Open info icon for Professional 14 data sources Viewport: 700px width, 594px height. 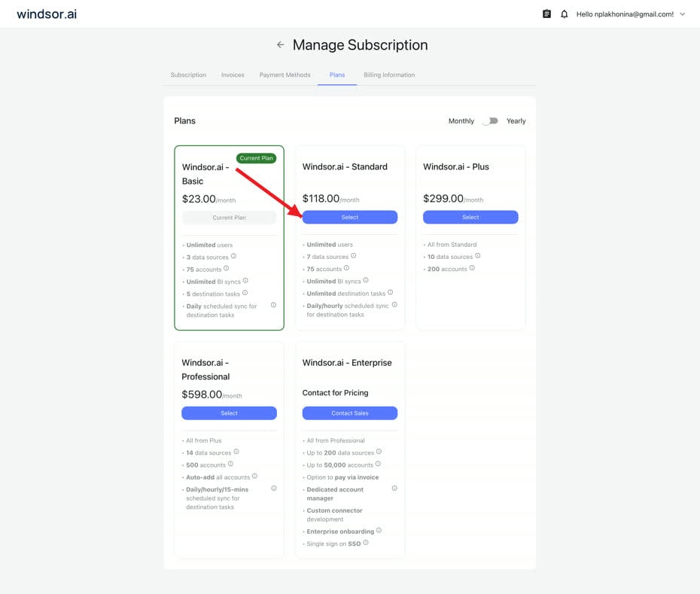point(236,452)
